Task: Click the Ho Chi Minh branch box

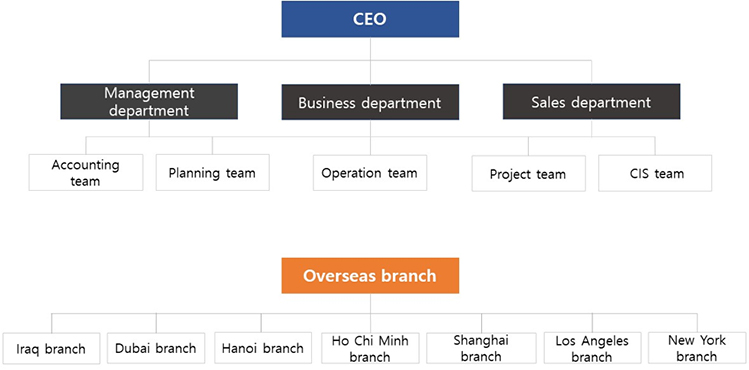Action: pos(371,349)
